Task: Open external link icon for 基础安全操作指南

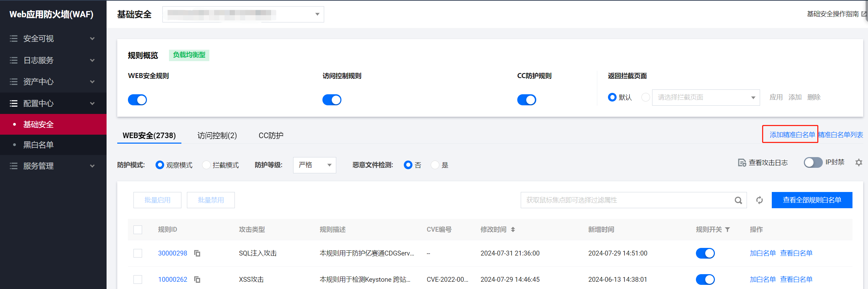Action: 864,14
